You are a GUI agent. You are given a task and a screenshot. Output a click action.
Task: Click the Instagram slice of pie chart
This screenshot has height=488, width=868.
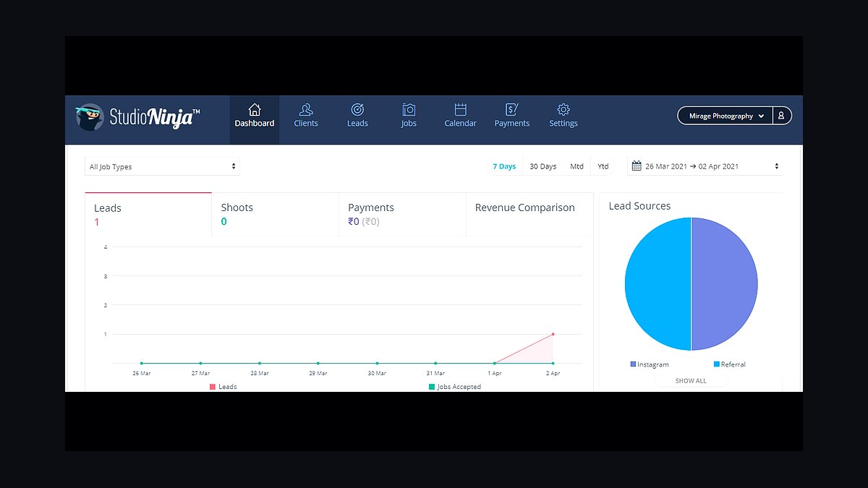[725, 284]
